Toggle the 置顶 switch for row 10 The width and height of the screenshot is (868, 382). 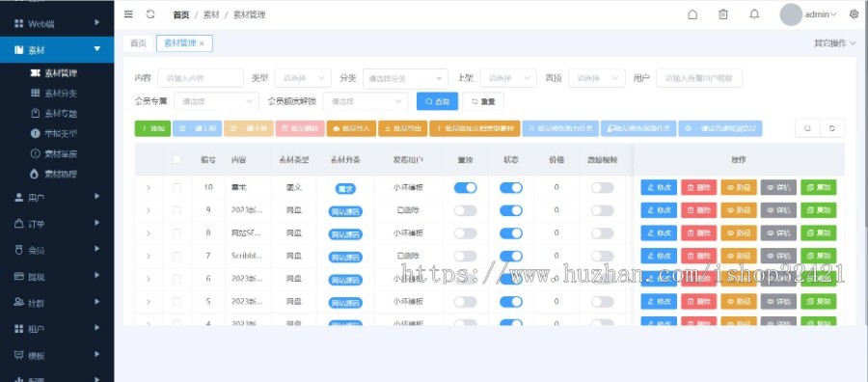465,188
